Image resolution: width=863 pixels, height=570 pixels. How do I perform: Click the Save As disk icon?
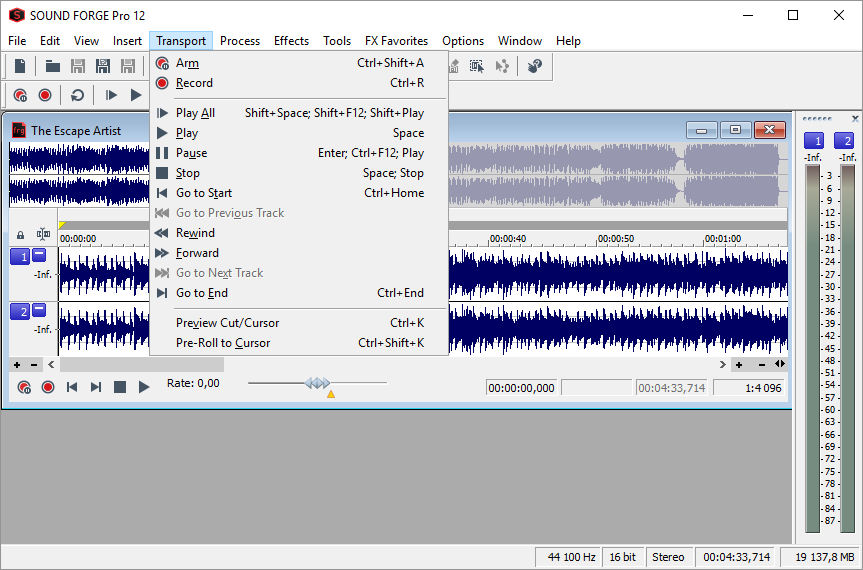tap(103, 66)
